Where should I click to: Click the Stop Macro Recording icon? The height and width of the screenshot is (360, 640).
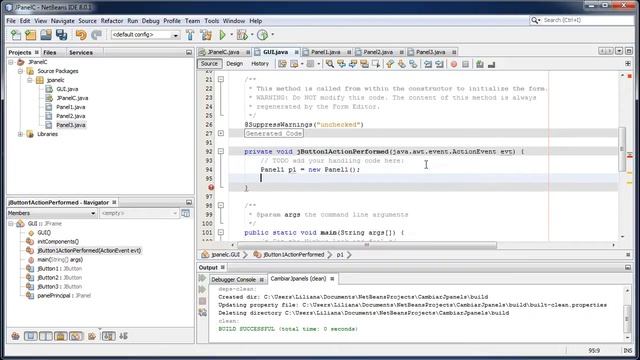[x=465, y=64]
